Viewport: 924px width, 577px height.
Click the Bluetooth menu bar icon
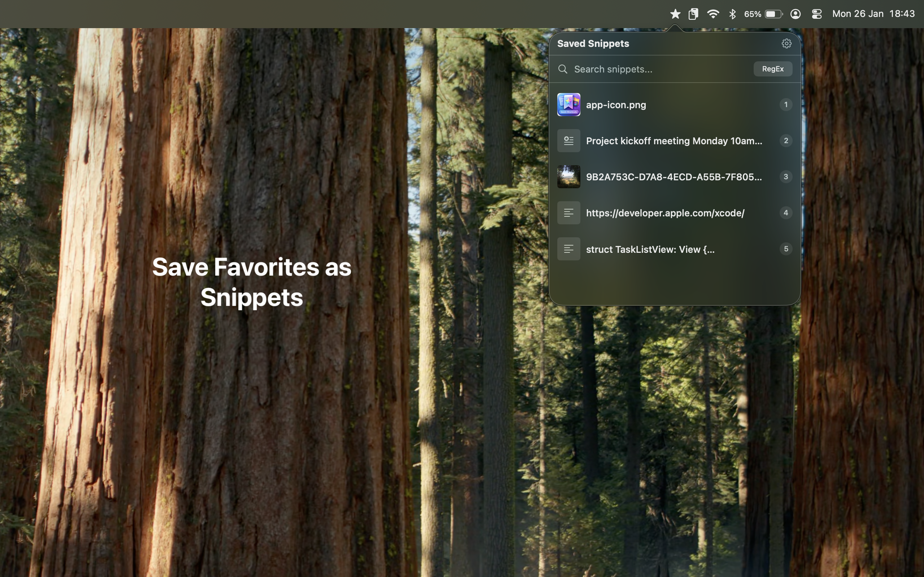click(732, 14)
